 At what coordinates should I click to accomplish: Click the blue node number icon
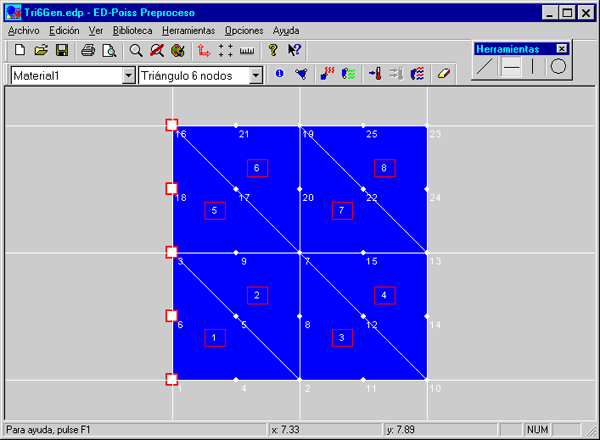pos(280,73)
